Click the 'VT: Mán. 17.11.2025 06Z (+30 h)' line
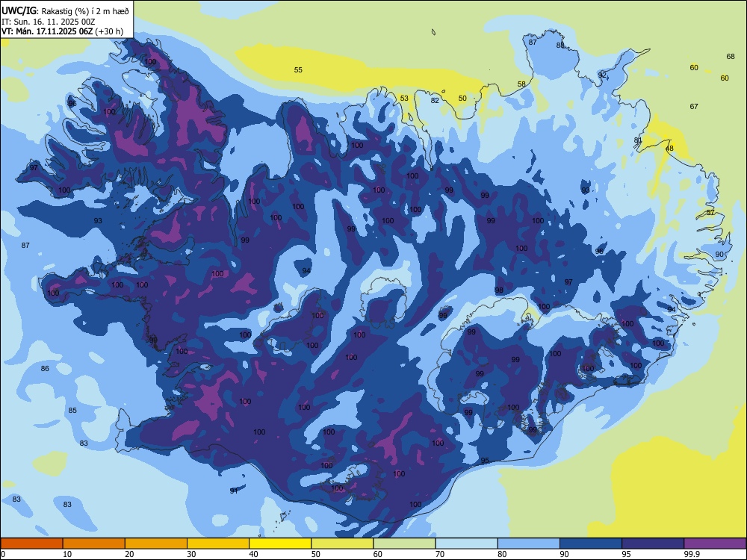The image size is (747, 560). coord(63,31)
